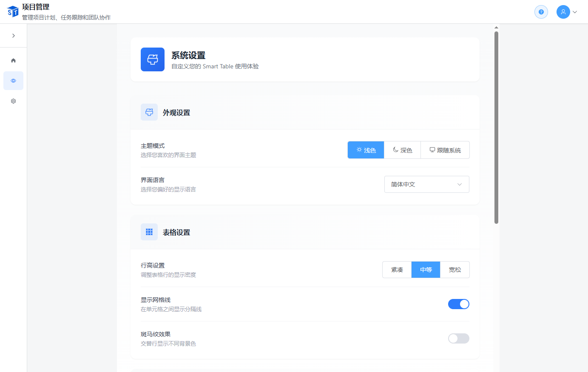This screenshot has width=588, height=372.
Task: Select the 深色 theme mode
Action: point(403,150)
